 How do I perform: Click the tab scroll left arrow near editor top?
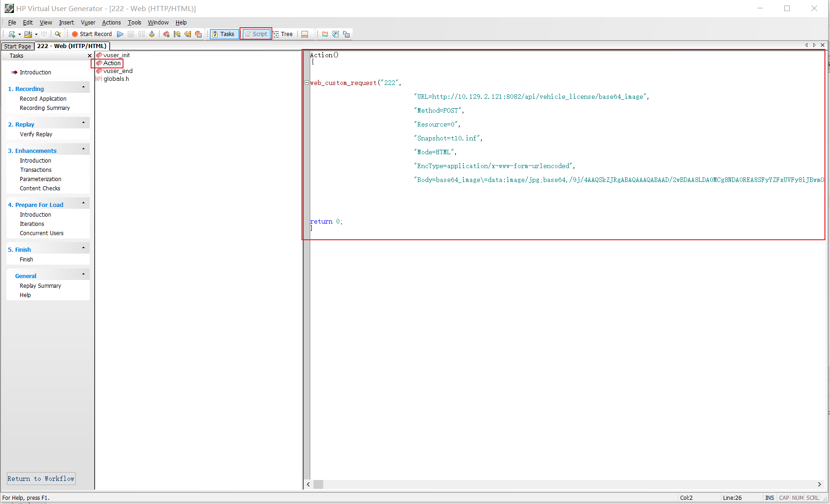[806, 45]
